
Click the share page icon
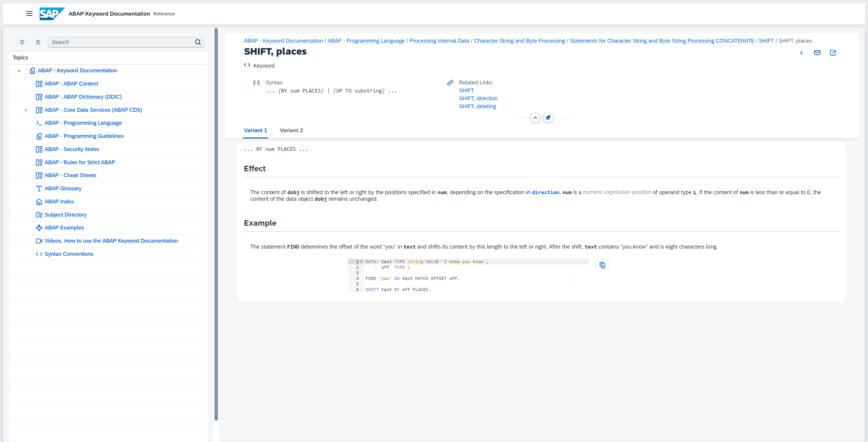click(833, 53)
